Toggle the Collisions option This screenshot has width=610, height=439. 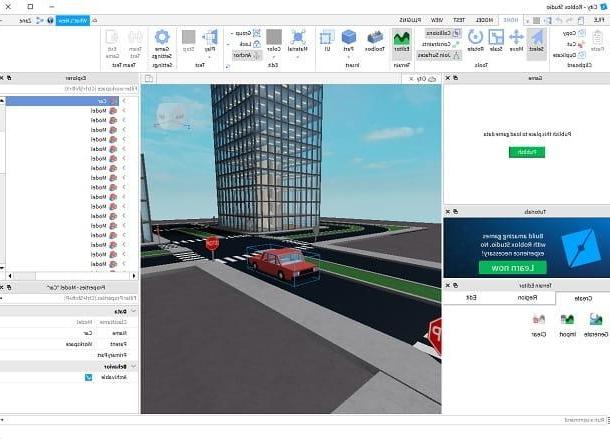[443, 33]
